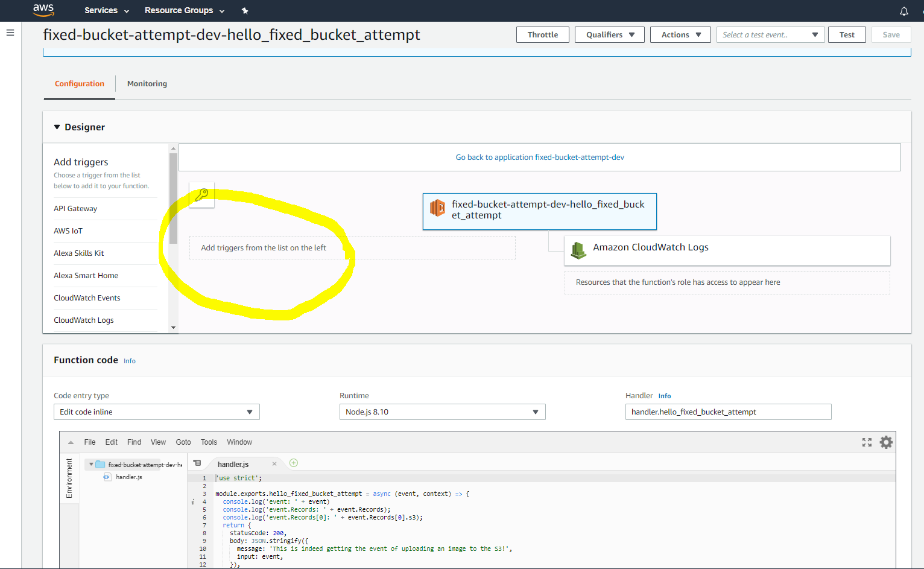Screen dimensions: 924x569
Task: Open the Environment side panel
Action: click(69, 478)
